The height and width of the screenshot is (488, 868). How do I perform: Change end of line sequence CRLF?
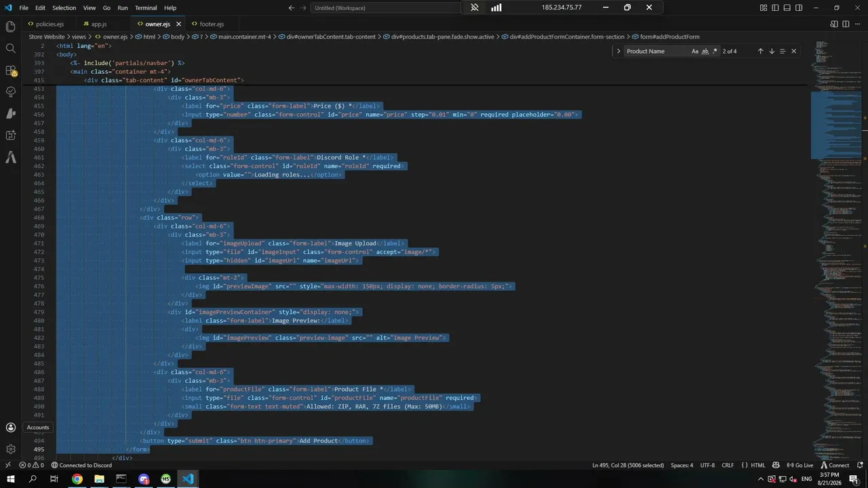tap(728, 465)
